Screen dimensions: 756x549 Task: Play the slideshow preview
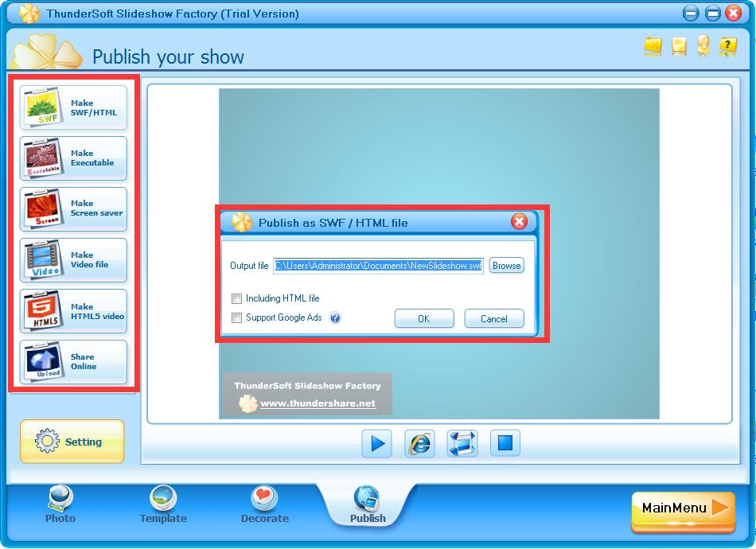pyautogui.click(x=377, y=443)
